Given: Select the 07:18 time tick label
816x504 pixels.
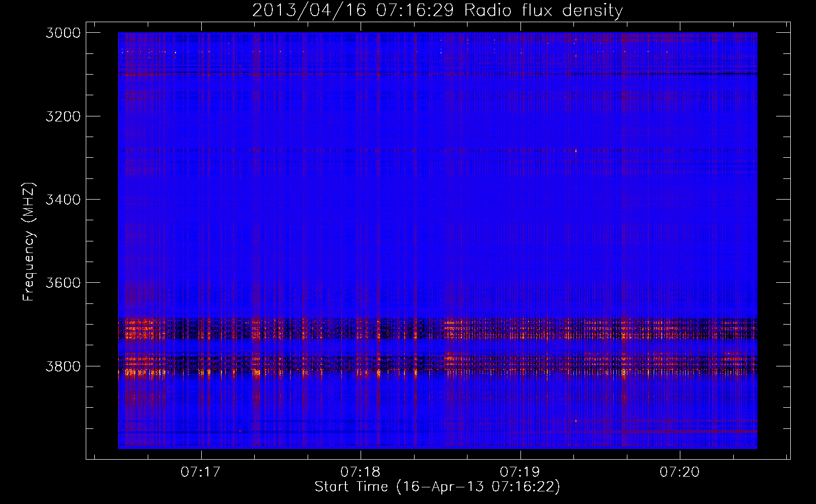Looking at the screenshot, I should tap(361, 472).
